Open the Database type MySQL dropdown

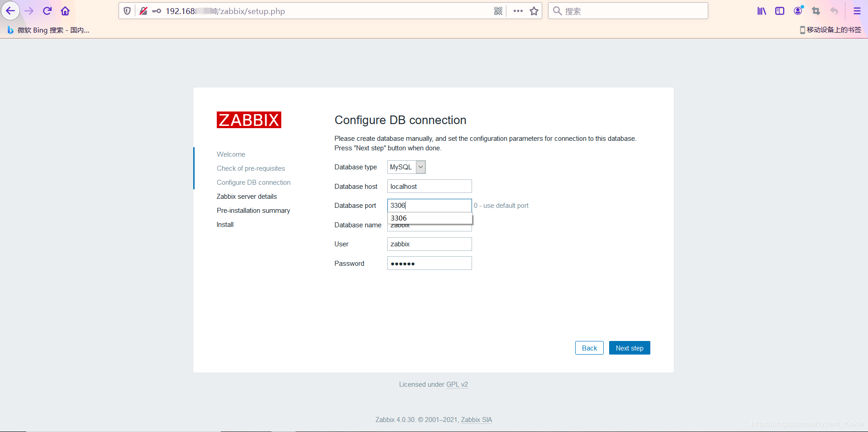click(406, 167)
